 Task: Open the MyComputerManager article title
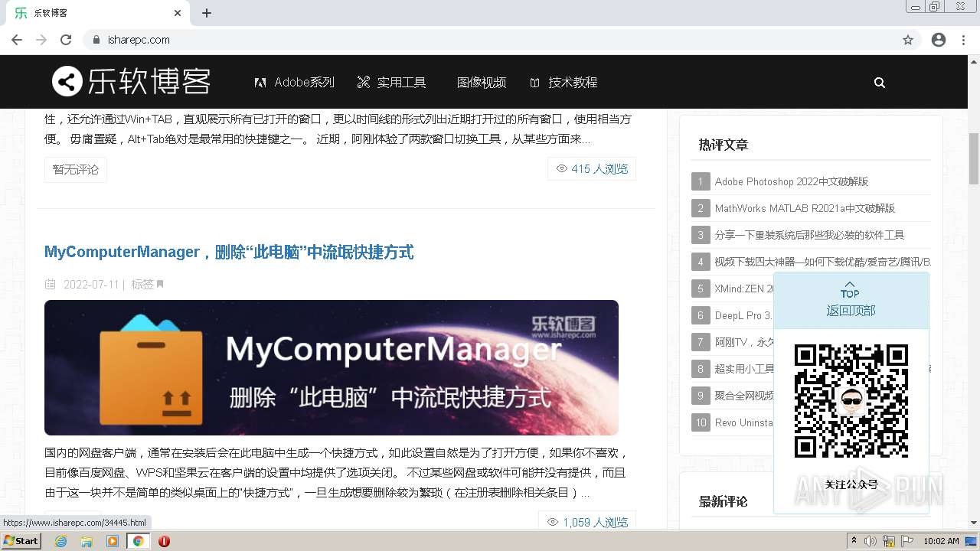click(x=229, y=252)
